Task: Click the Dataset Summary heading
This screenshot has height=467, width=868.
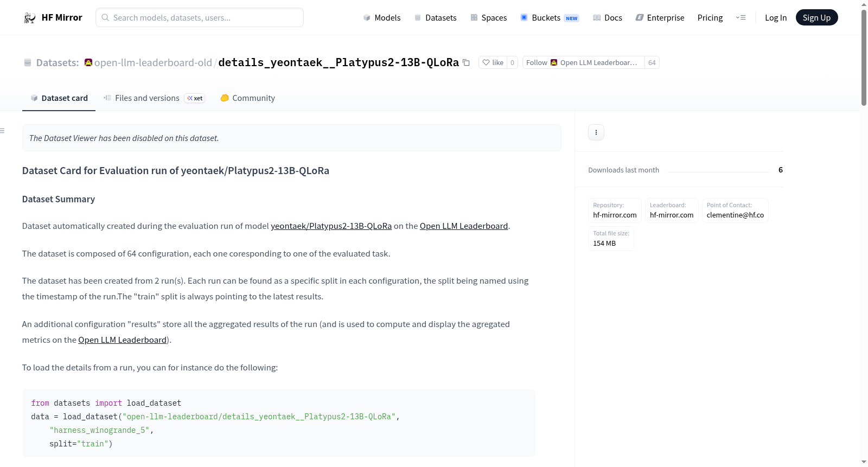Action: (x=59, y=199)
